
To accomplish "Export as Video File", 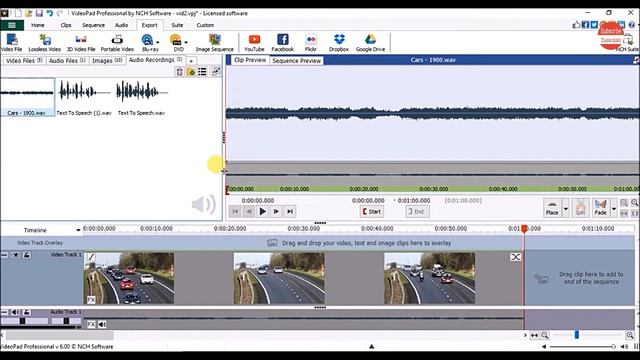I will [x=11, y=43].
